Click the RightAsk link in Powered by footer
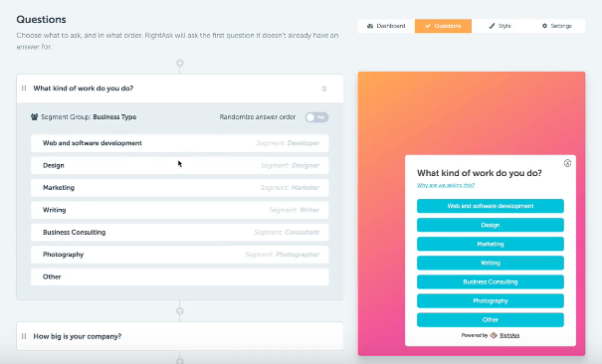The width and height of the screenshot is (602, 364). pyautogui.click(x=509, y=335)
